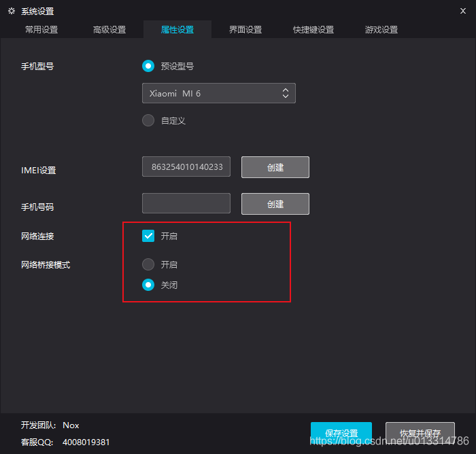Focus the 手机号码 input field
The image size is (476, 454).
[x=186, y=203]
